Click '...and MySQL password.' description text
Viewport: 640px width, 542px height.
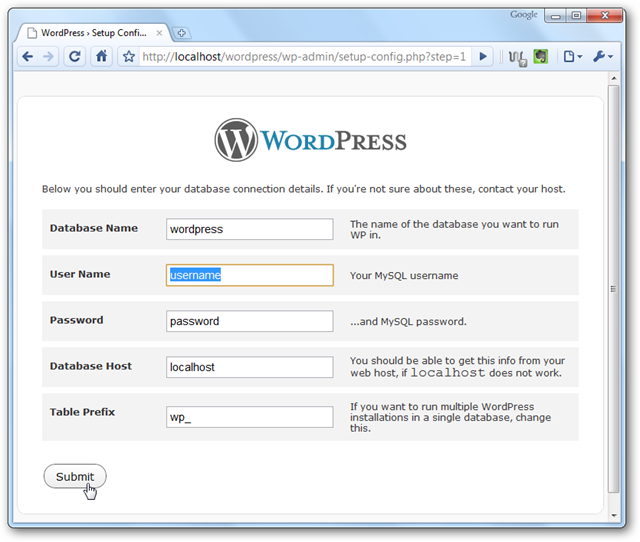click(x=408, y=322)
